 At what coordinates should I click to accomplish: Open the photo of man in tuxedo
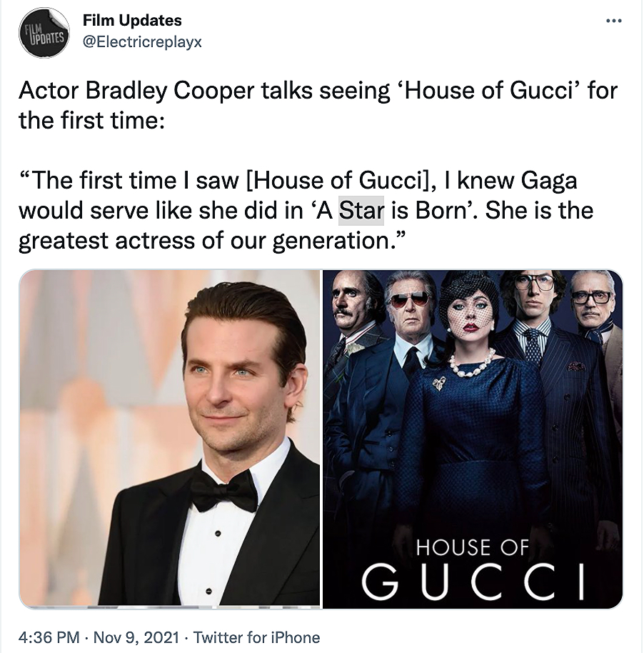[169, 438]
